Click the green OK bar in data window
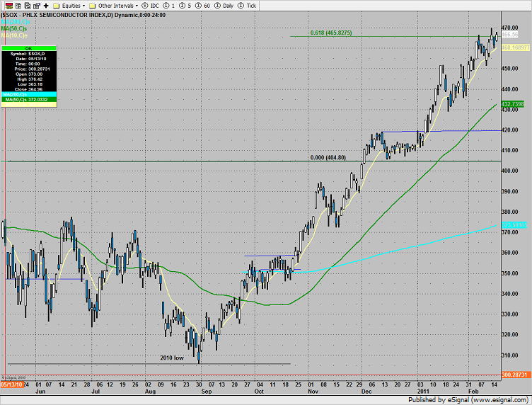The width and height of the screenshot is (532, 405). [x=30, y=50]
